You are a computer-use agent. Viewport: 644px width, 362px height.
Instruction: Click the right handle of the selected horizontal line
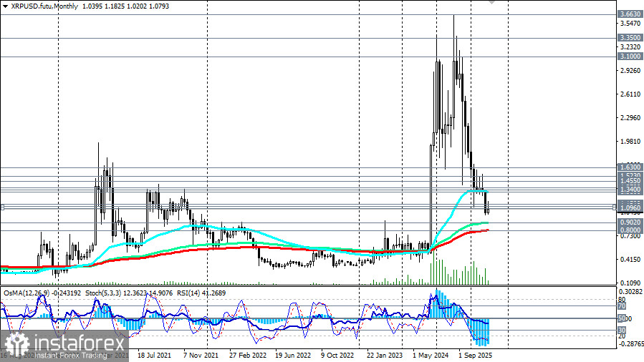615,207
